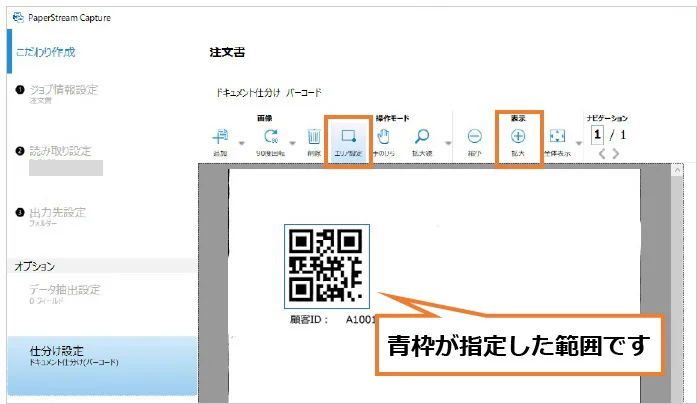
Task: Click the PaperStream Capture app icon
Action: pyautogui.click(x=18, y=18)
